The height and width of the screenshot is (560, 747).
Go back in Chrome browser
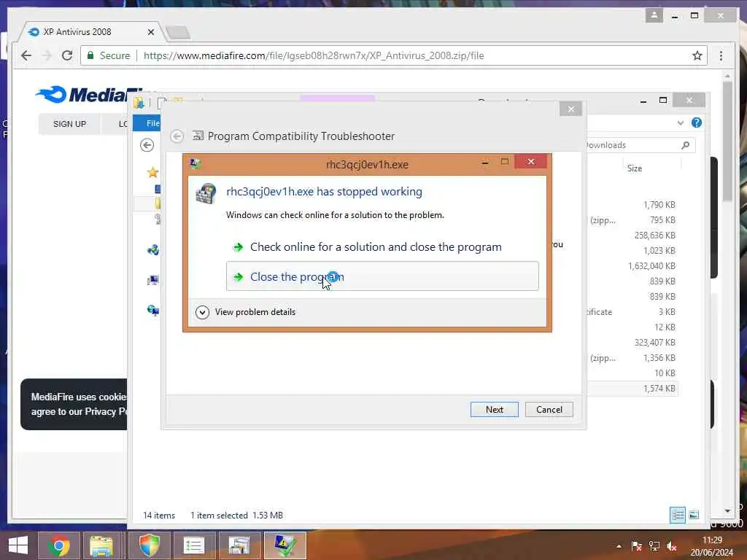[x=26, y=55]
